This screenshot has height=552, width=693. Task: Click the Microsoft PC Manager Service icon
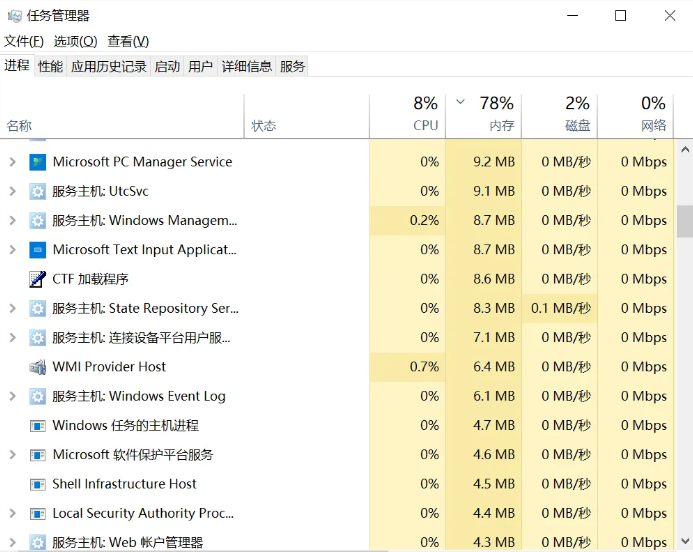click(x=38, y=162)
